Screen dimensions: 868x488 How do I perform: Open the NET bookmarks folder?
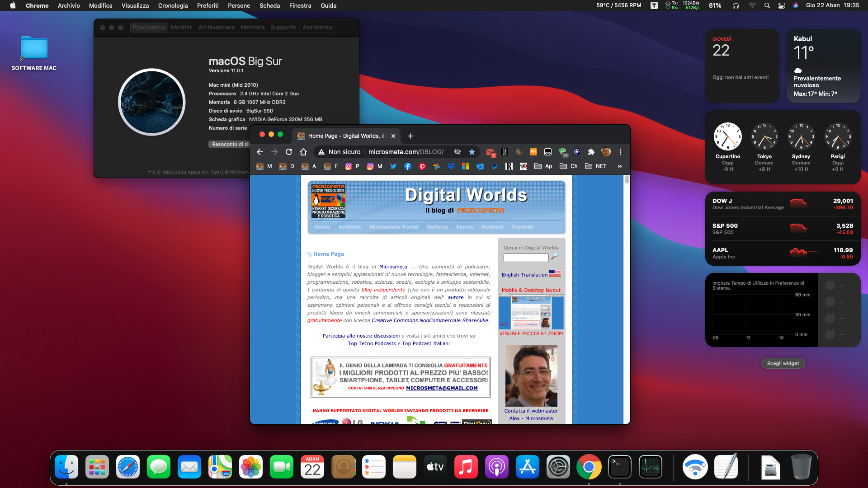[595, 166]
